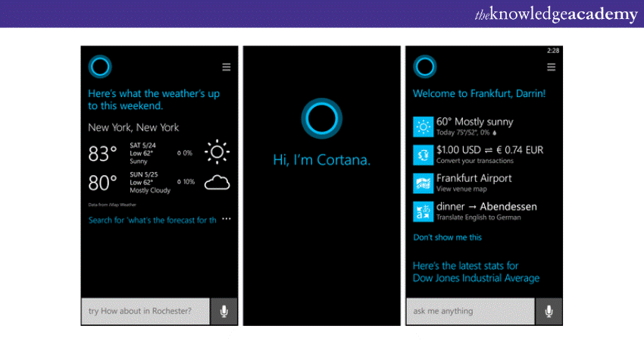Expand the three-dots more options on left phone
This screenshot has width=644, height=341.
click(226, 220)
